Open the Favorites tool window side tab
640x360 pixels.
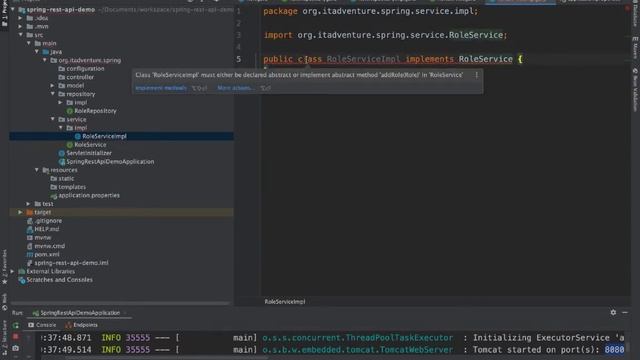(4, 267)
